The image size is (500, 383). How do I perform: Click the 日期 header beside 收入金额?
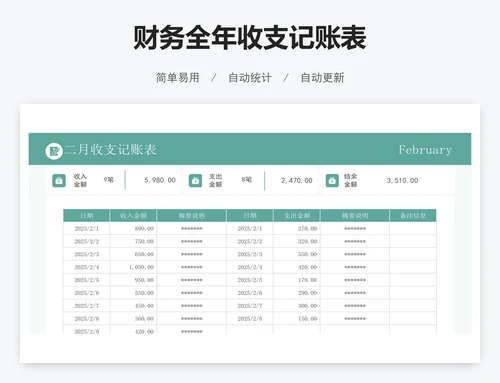tap(87, 216)
